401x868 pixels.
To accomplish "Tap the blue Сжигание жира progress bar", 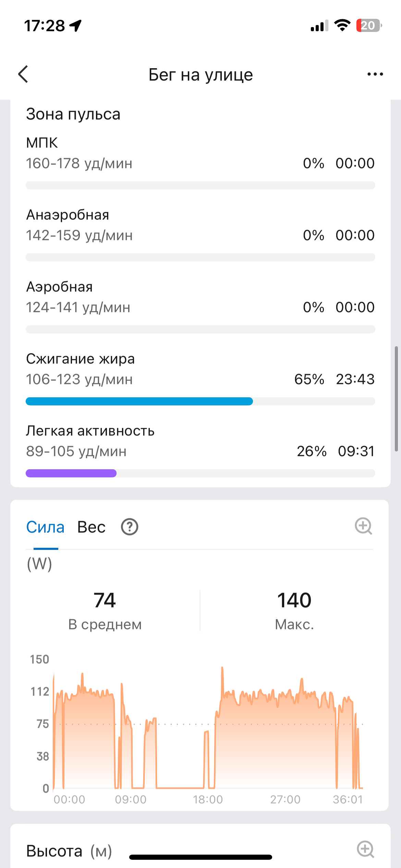I will pyautogui.click(x=139, y=401).
